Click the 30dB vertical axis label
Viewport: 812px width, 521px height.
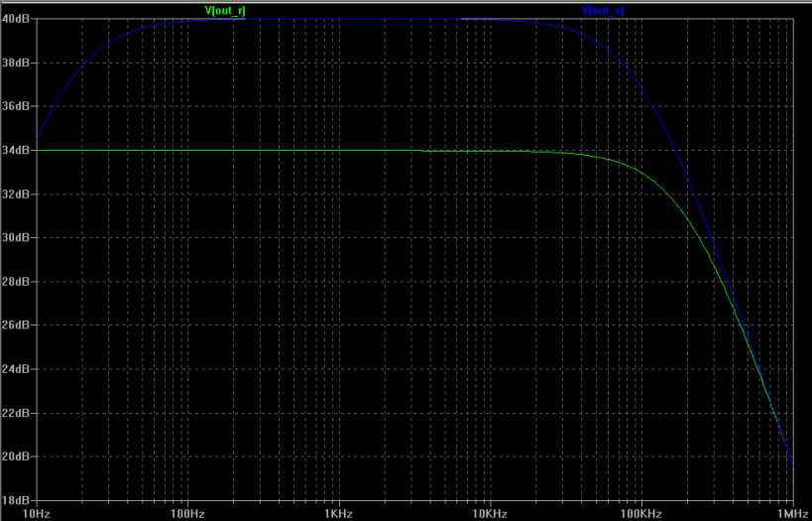(x=16, y=237)
